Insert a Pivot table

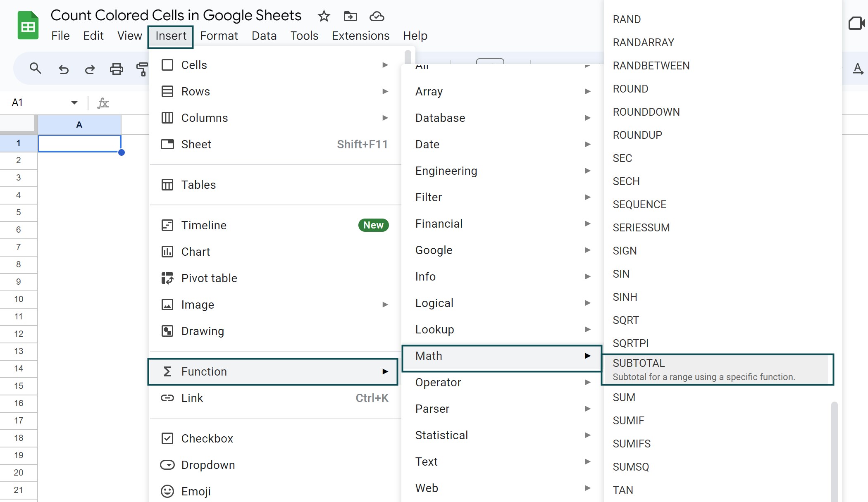pos(275,278)
